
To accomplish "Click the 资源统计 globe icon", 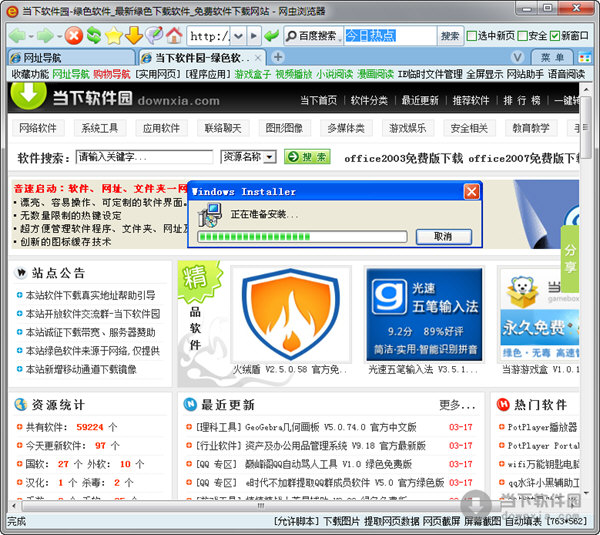I will (20, 405).
